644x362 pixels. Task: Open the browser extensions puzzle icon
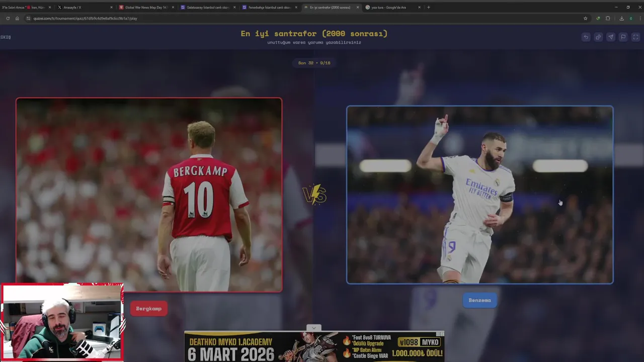608,18
